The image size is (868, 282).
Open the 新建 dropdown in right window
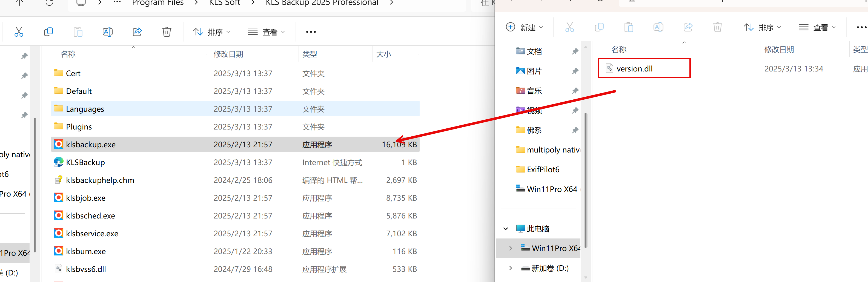pyautogui.click(x=525, y=27)
